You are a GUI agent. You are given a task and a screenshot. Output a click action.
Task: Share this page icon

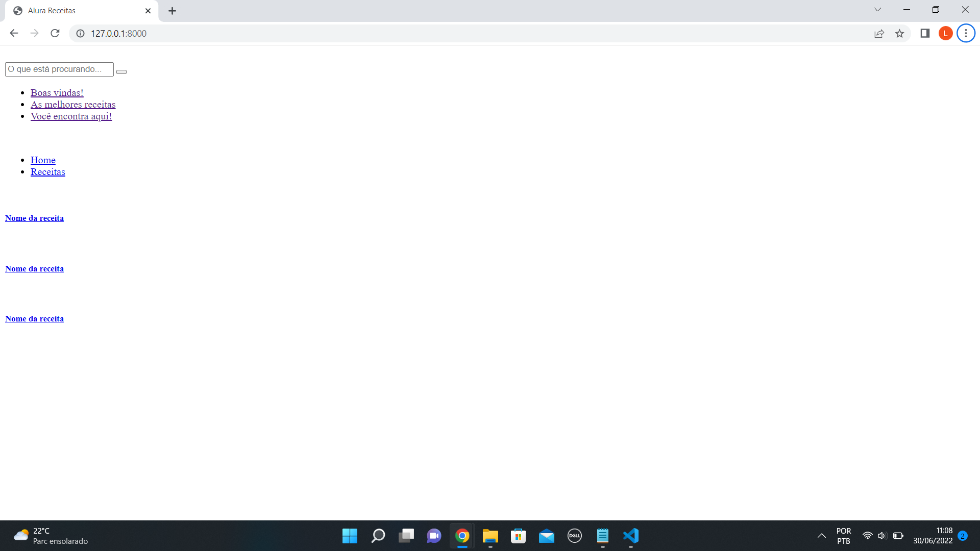pos(879,34)
